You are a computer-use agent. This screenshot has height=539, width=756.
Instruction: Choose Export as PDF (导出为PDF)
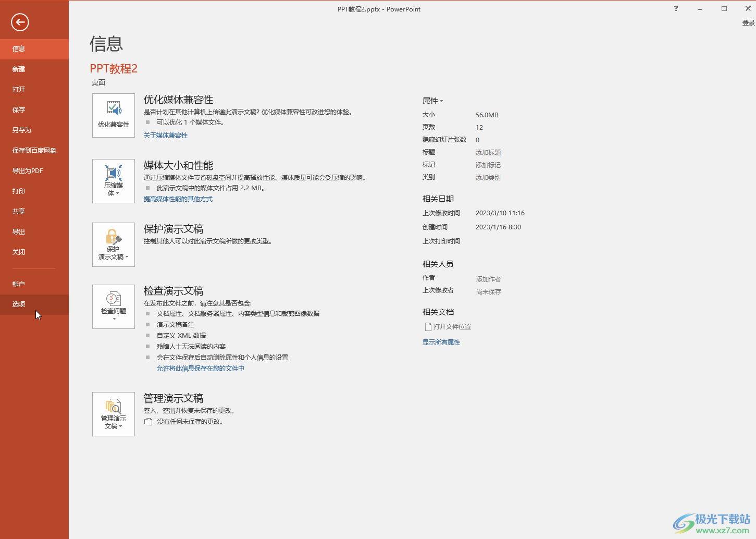click(x=34, y=171)
